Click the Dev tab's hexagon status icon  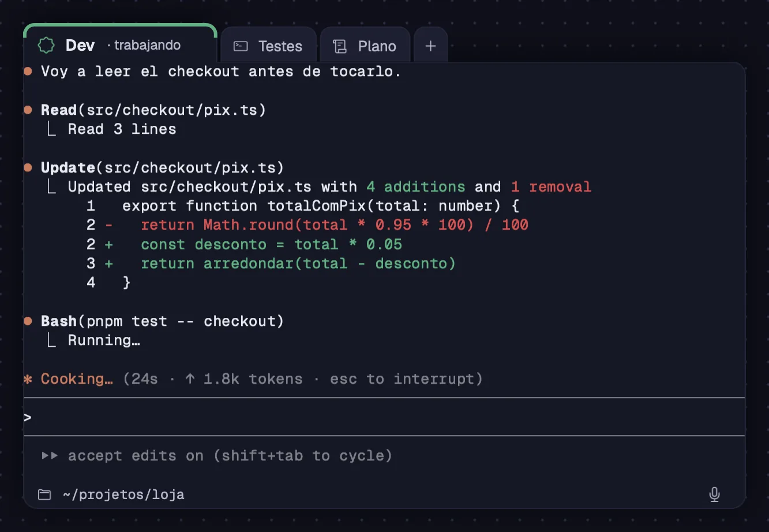(46, 45)
